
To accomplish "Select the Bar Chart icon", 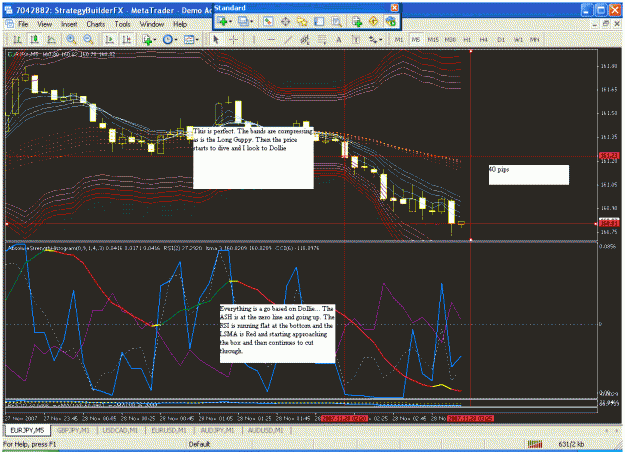I will 17,39.
